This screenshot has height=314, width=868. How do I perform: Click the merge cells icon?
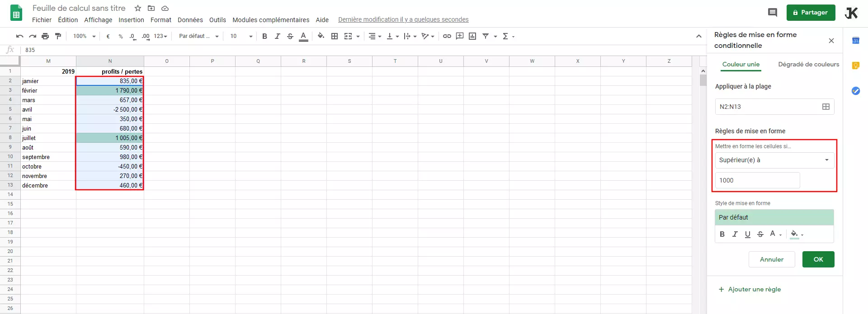pos(348,36)
